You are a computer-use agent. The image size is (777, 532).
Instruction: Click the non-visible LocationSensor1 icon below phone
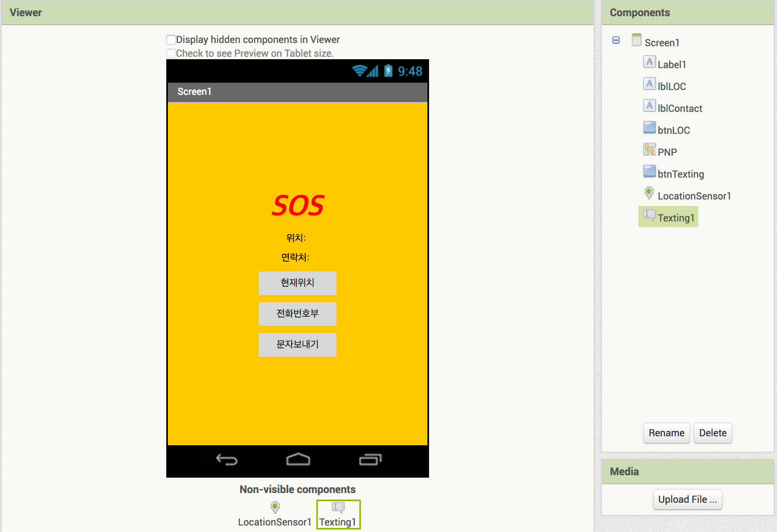(275, 507)
